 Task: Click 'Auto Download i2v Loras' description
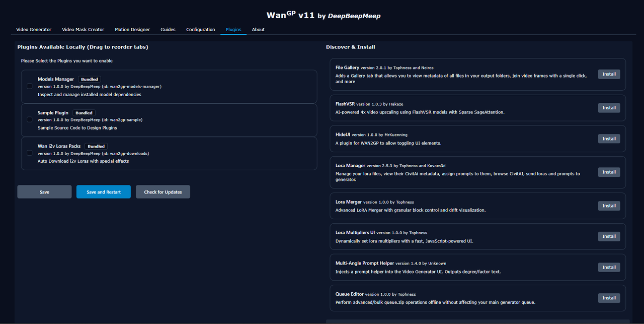click(x=83, y=161)
